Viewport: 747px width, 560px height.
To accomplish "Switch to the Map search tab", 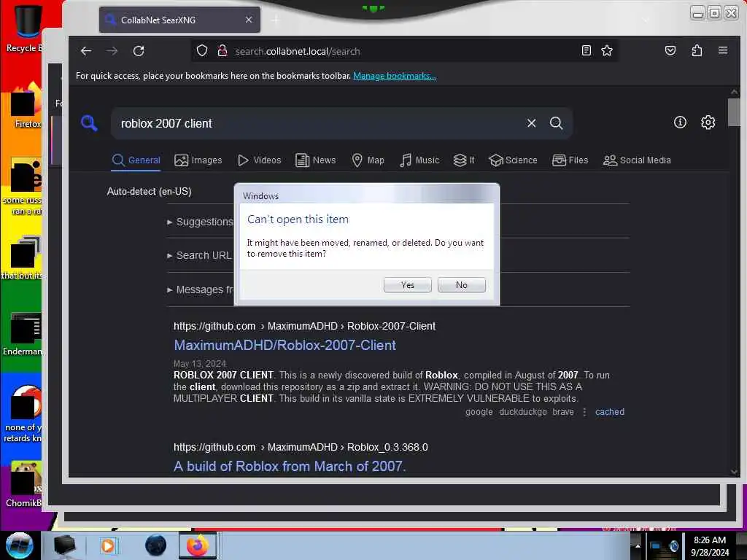I will coord(368,160).
